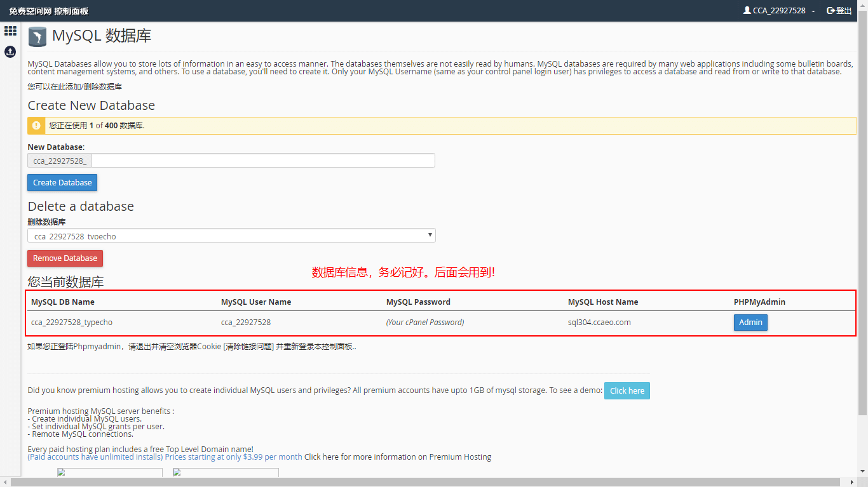Click the second broken image at bottom
Screen dimensions: 868x487
[226, 472]
